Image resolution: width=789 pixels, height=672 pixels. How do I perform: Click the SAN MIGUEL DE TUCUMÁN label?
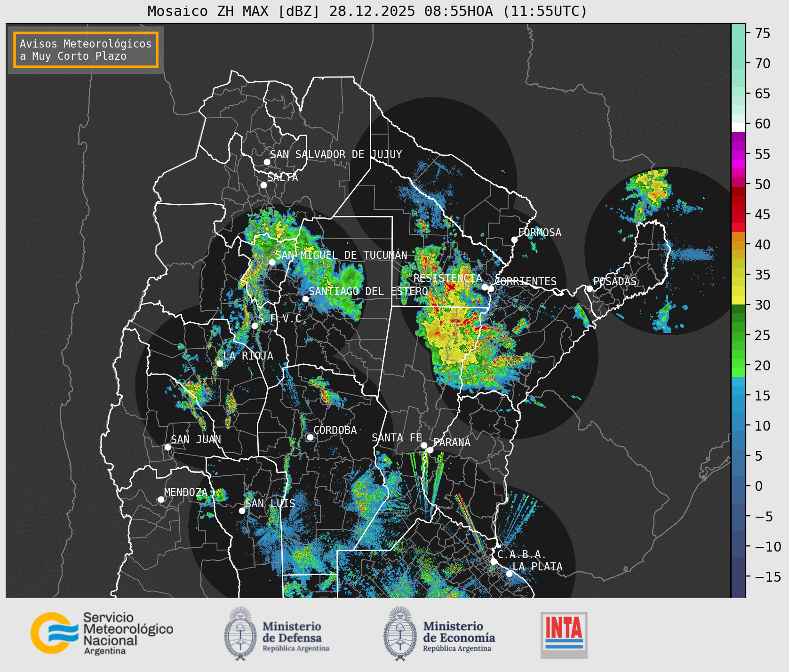pyautogui.click(x=341, y=255)
